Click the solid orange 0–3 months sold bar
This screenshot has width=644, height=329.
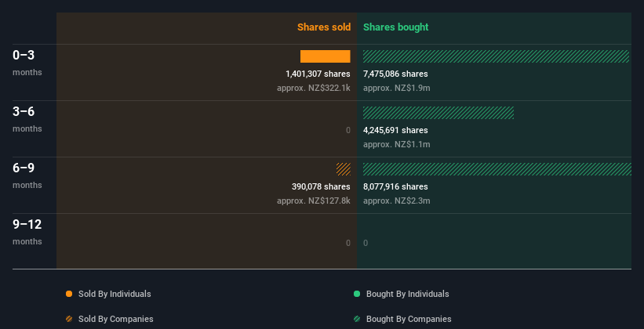[326, 56]
